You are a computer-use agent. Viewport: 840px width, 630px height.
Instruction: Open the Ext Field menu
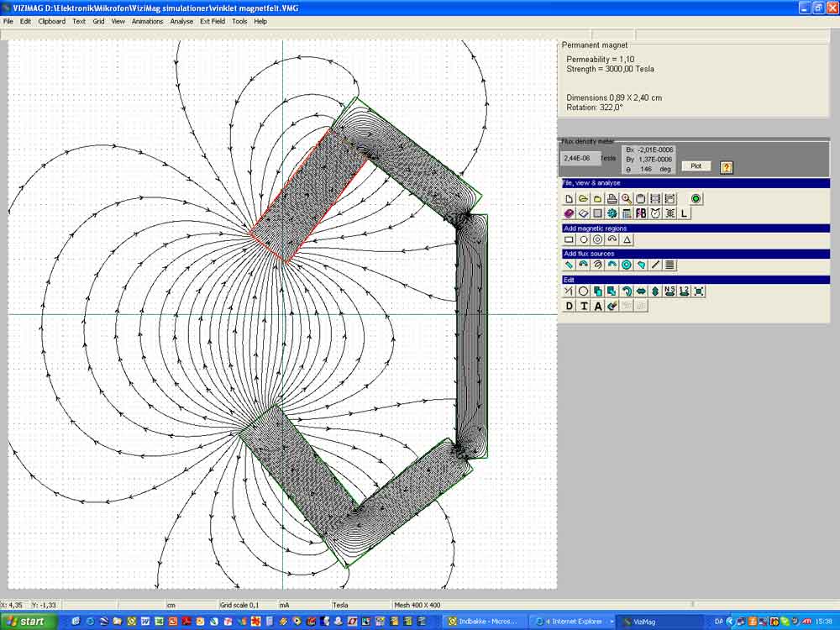pyautogui.click(x=213, y=22)
